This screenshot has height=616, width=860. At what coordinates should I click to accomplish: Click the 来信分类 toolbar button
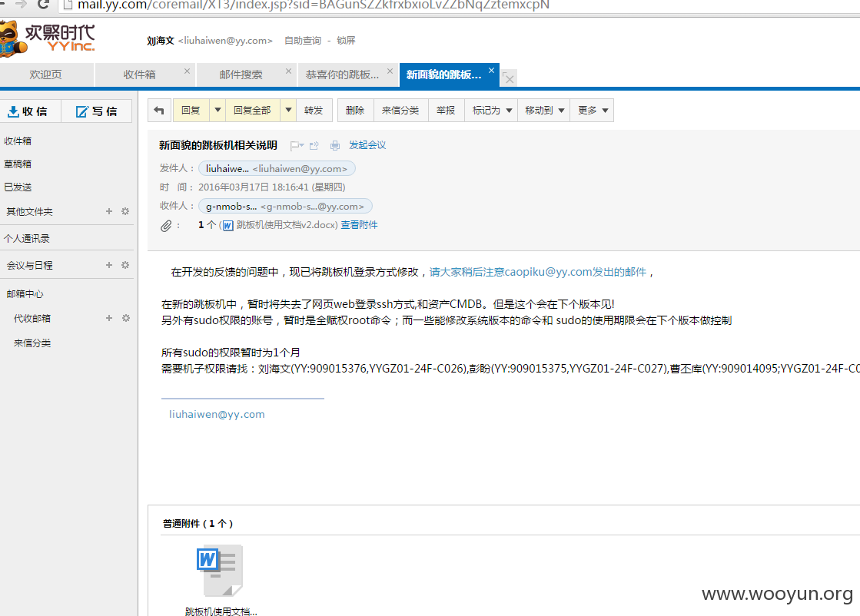400,110
